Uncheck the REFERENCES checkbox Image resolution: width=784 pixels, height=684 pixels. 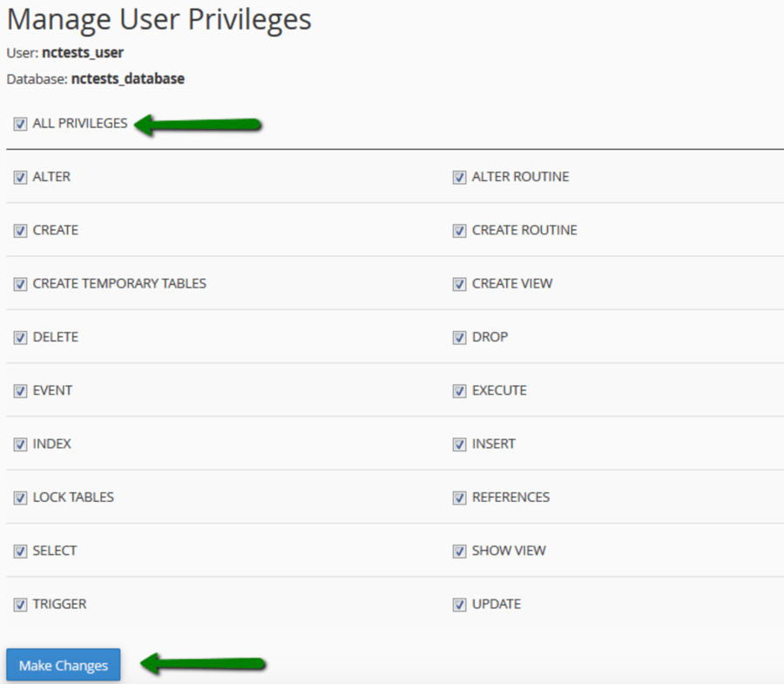[459, 498]
